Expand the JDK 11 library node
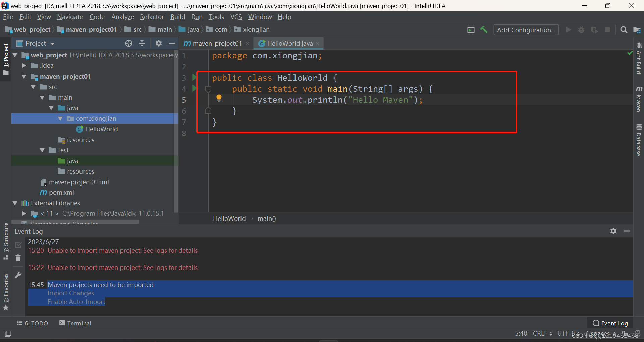Viewport: 644px width, 342px height. (24, 213)
